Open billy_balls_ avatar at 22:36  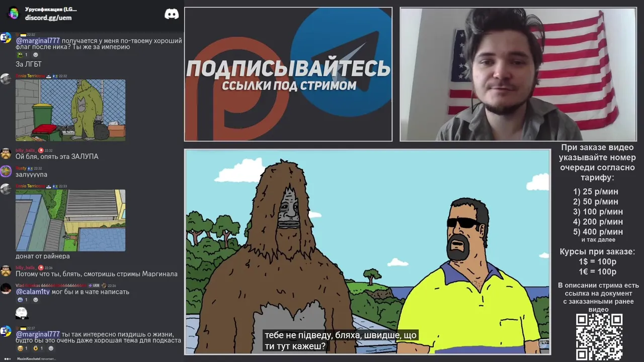6,271
